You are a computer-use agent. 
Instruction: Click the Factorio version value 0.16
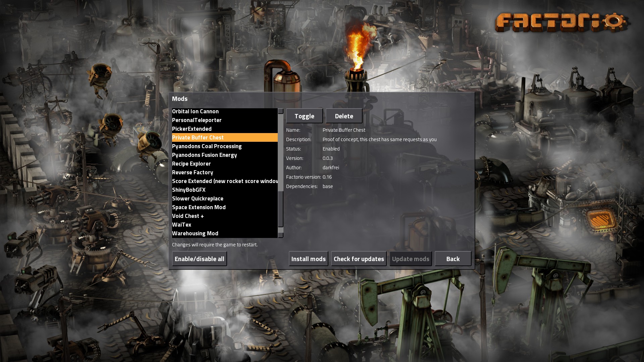(x=327, y=177)
